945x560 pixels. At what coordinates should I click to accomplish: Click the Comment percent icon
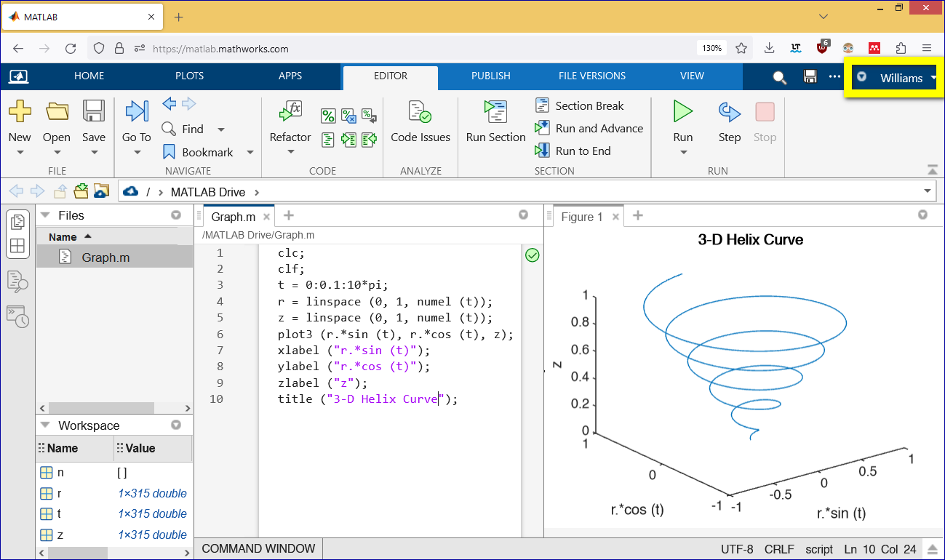point(328,115)
